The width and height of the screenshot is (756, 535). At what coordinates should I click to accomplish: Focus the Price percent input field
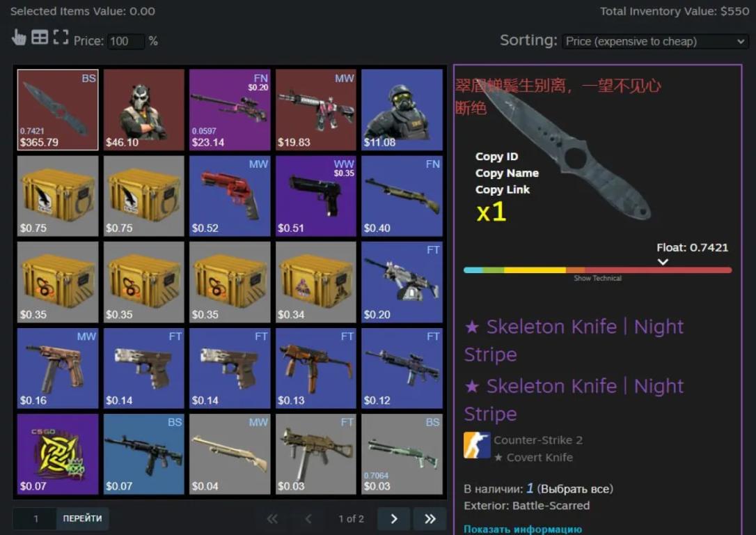125,42
